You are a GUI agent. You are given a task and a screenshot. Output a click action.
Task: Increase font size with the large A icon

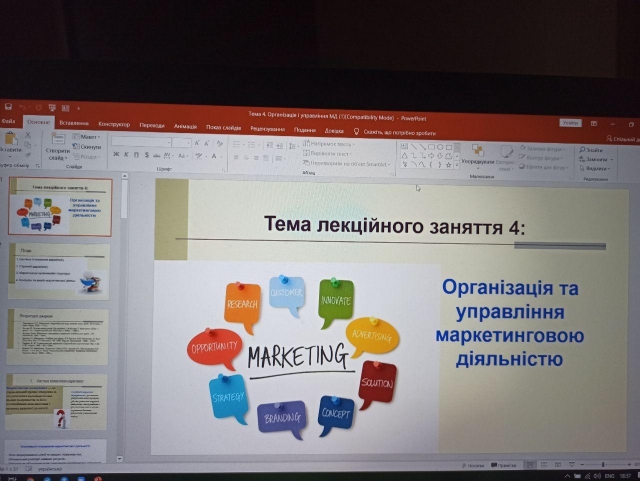point(197,143)
